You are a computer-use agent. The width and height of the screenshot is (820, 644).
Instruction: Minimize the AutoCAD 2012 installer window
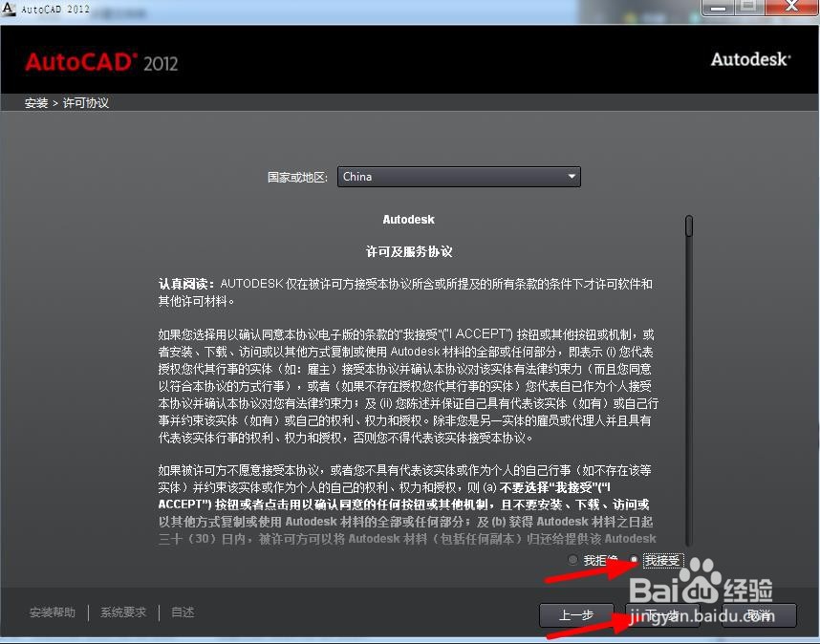(718, 7)
